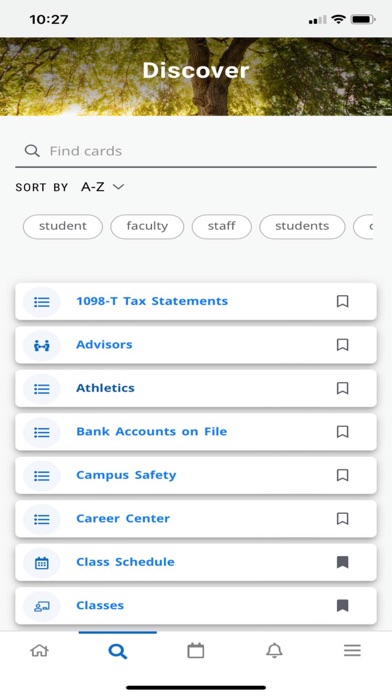Open the hamburger menu icon
The image size is (392, 696).
tap(352, 651)
